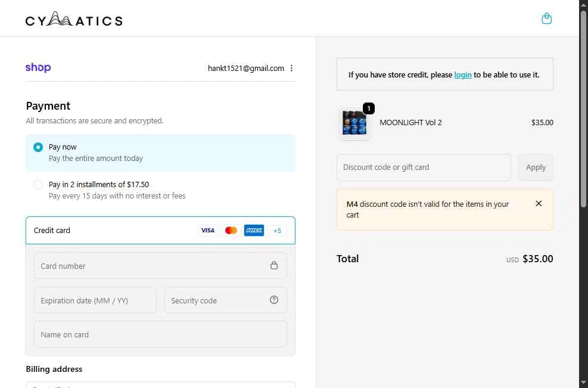Viewport: 588px width, 388px height.
Task: Select the Pay now radio option
Action: pyautogui.click(x=38, y=147)
